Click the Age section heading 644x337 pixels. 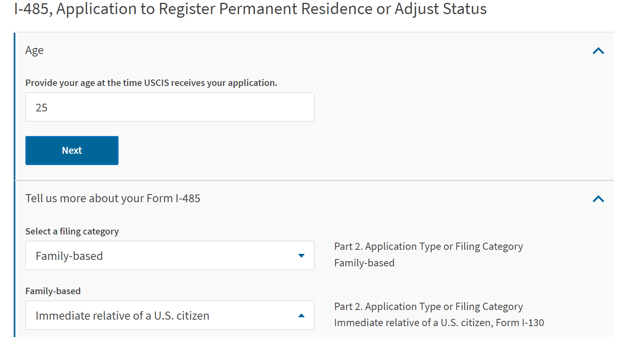pos(34,50)
